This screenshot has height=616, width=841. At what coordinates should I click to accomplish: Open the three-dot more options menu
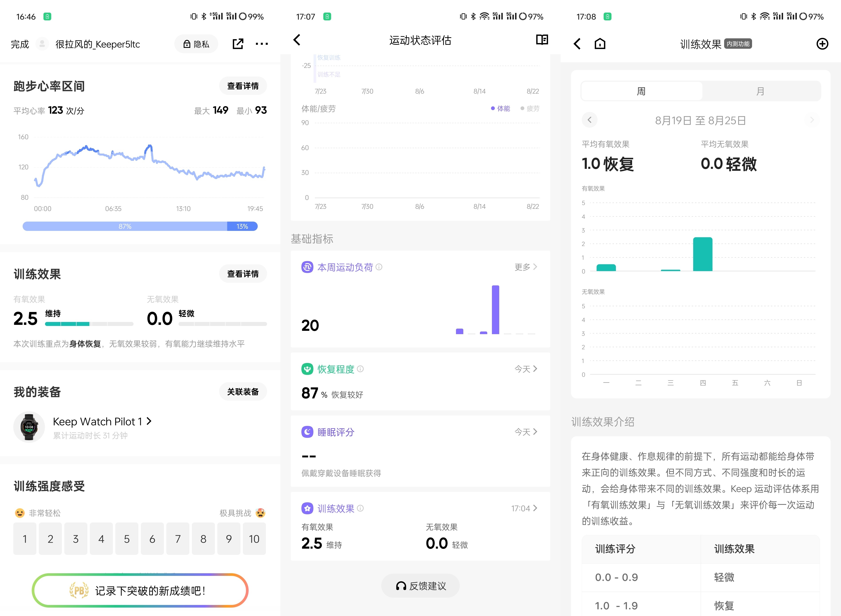pos(261,44)
